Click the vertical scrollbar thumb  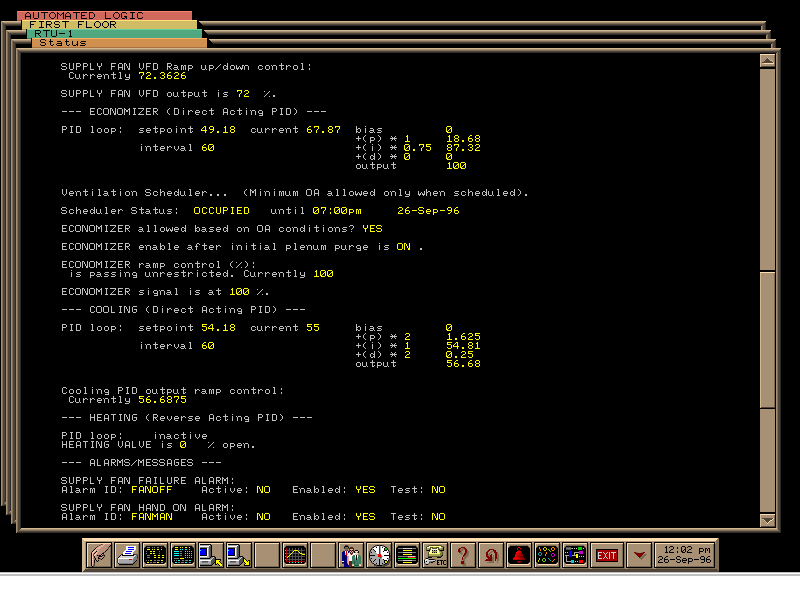point(767,340)
